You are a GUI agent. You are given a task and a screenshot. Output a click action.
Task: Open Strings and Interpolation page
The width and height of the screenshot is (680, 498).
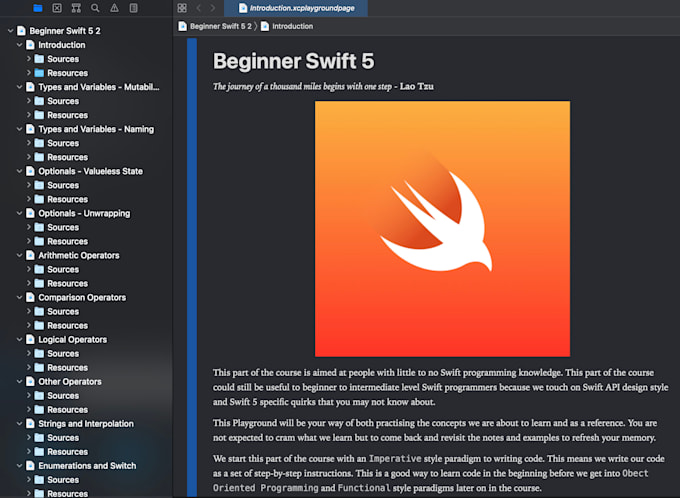point(86,423)
